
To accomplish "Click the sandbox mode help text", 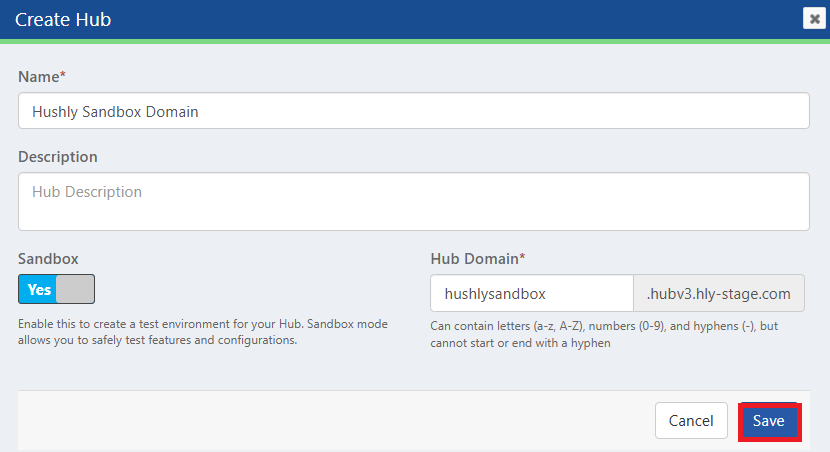I will [203, 332].
